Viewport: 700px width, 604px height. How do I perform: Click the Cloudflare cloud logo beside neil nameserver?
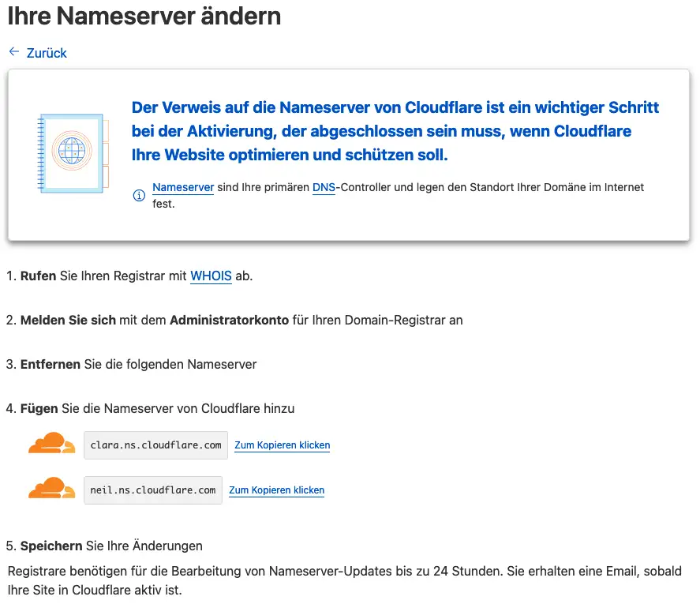point(52,487)
